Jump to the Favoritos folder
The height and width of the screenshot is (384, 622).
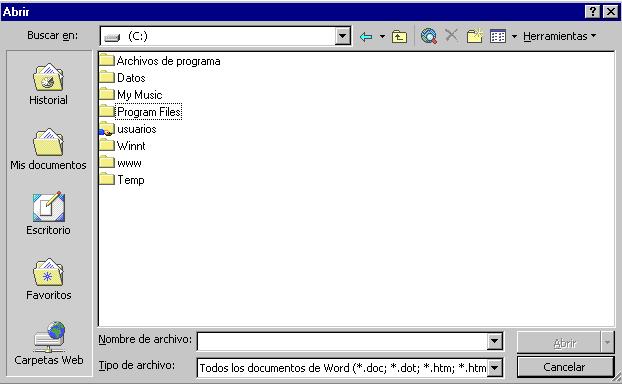click(x=48, y=279)
